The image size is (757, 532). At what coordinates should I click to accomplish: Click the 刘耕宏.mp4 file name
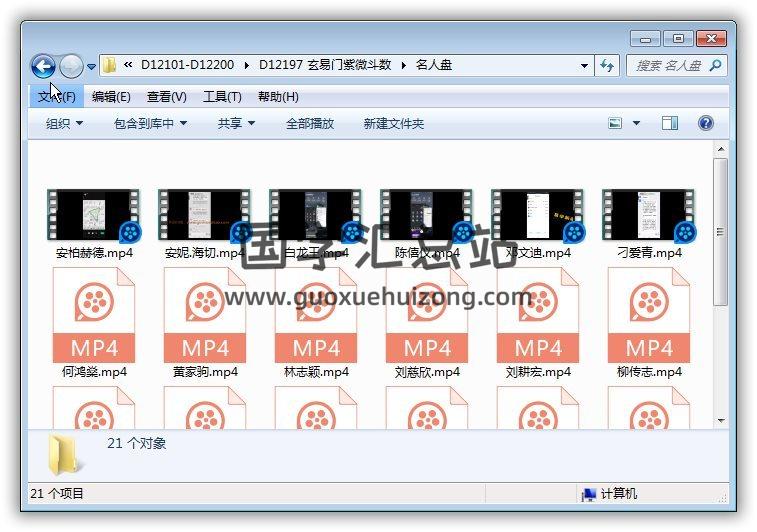coord(538,372)
